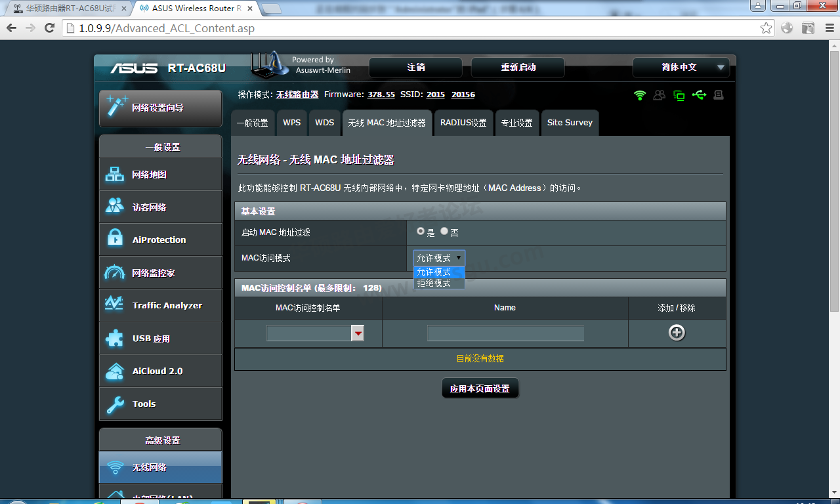Click the 无线路由器 operation mode link
Screen dimensions: 840x504
click(x=297, y=94)
